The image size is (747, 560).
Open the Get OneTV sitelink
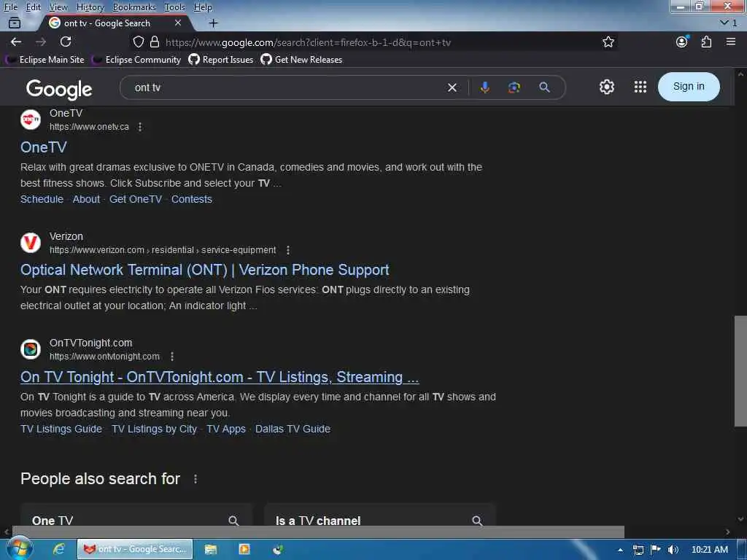135,199
